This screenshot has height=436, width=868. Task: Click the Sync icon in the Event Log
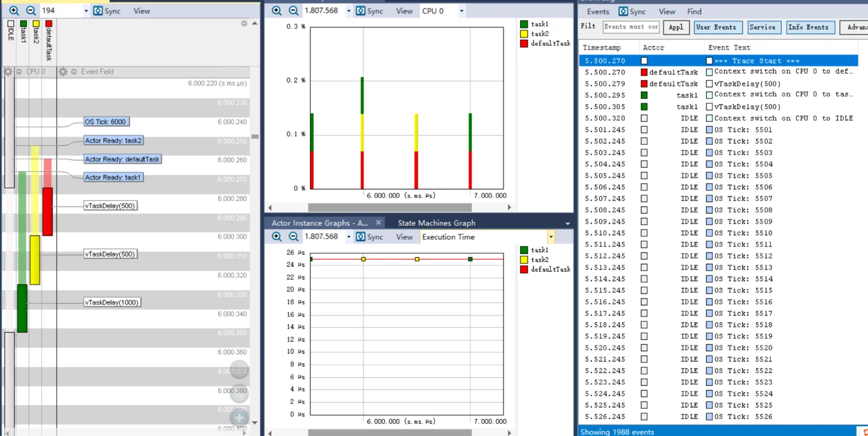[623, 11]
